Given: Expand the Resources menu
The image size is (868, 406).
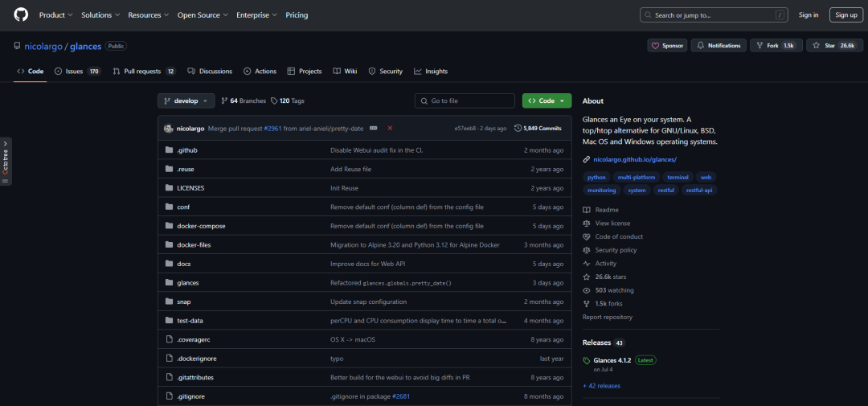Looking at the screenshot, I should click(149, 15).
